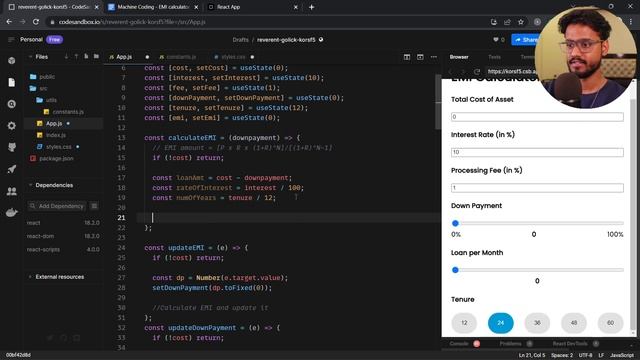Open the GitHub sidebar icon

[x=11, y=147]
